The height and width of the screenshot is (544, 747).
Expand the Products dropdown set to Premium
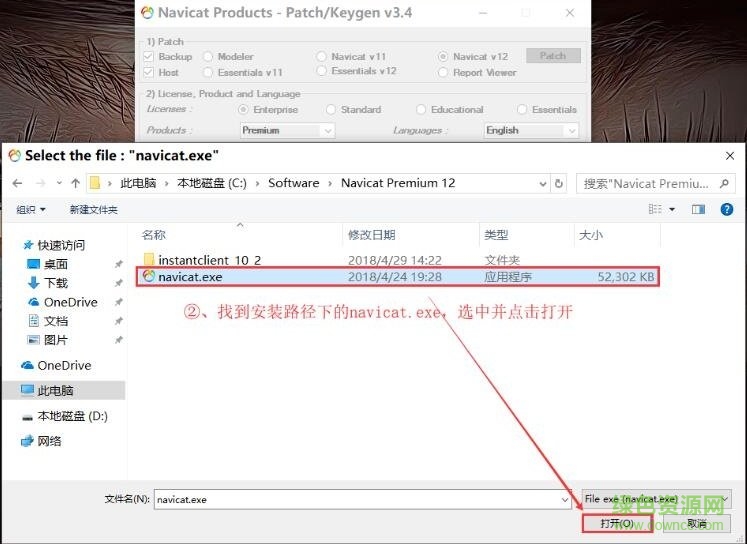coord(286,130)
